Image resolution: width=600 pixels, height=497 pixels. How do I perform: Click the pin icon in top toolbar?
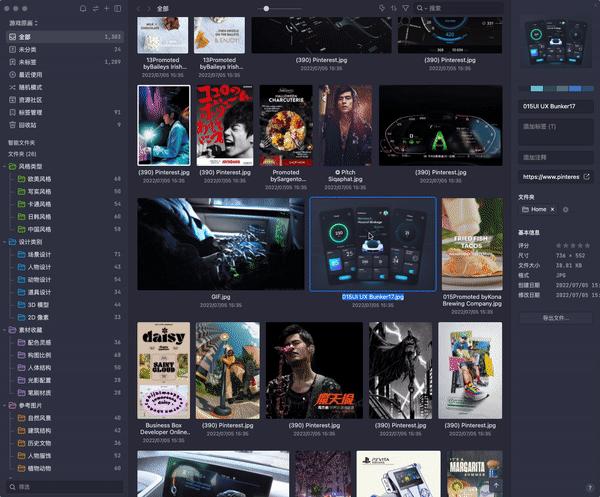pyautogui.click(x=382, y=8)
